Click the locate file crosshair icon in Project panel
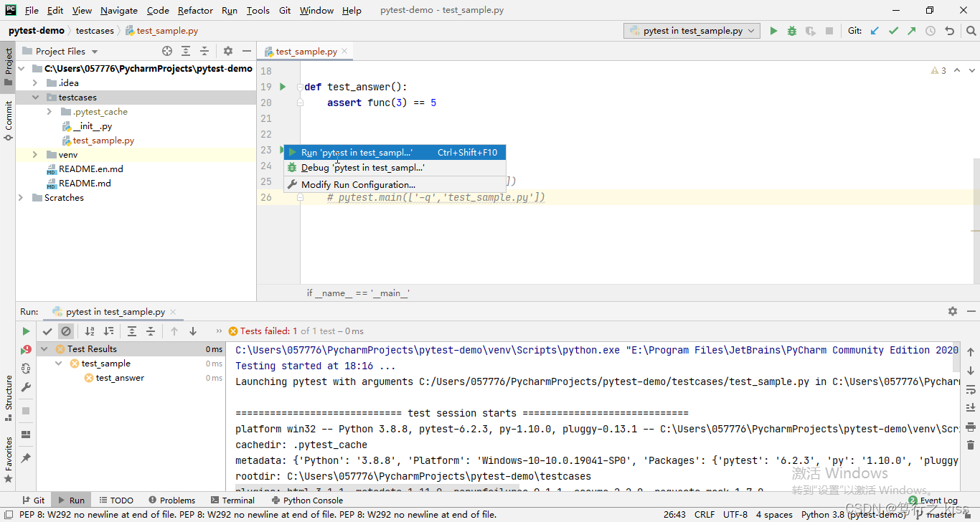Viewport: 980px width, 522px height. 167,51
